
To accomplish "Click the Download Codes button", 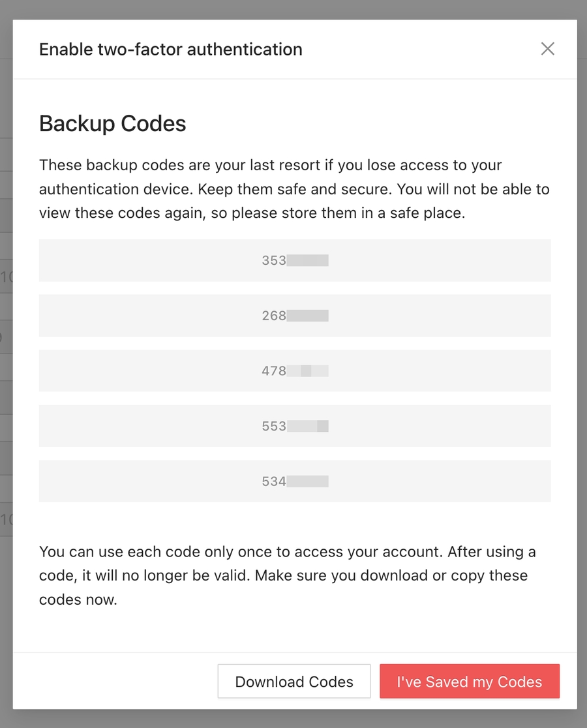I will point(294,682).
